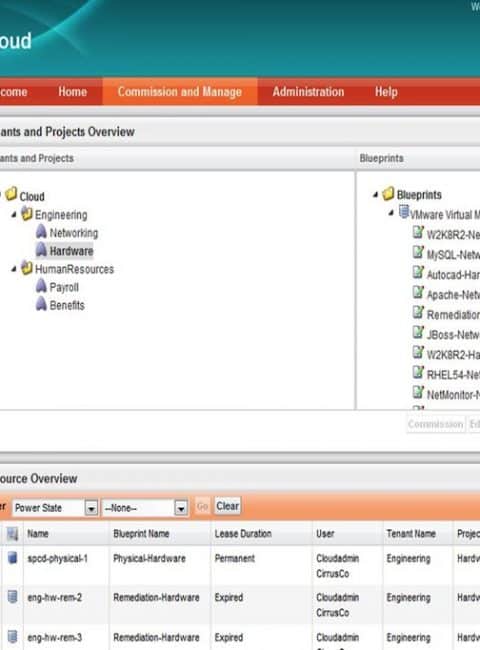480x650 pixels.
Task: Click the JBoss blueprint icon
Action: [418, 332]
